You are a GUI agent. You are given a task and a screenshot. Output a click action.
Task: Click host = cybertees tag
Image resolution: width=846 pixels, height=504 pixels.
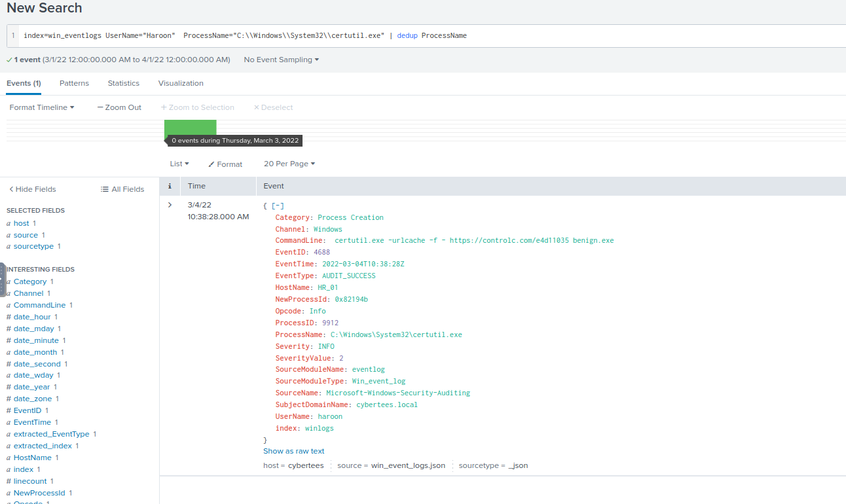coord(293,465)
